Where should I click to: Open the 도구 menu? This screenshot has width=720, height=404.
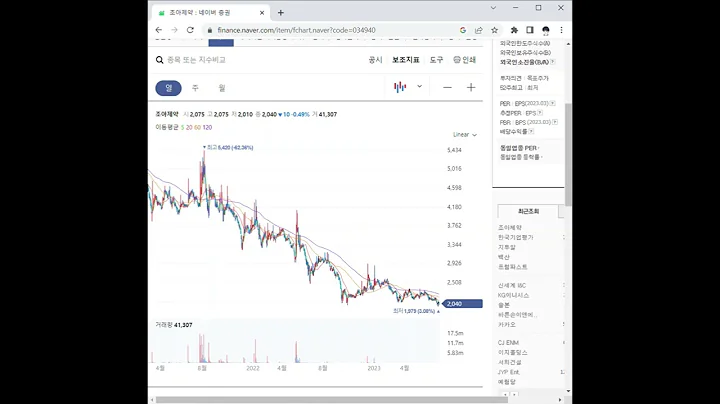(436, 60)
